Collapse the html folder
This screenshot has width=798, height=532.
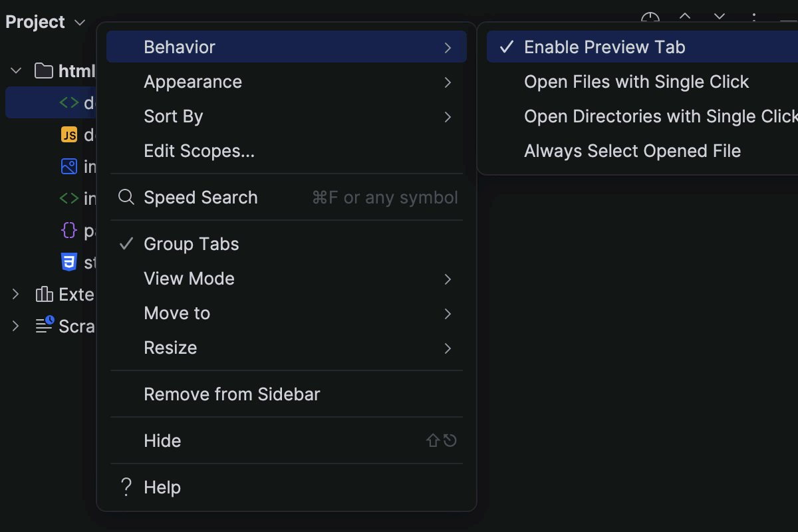coord(15,70)
